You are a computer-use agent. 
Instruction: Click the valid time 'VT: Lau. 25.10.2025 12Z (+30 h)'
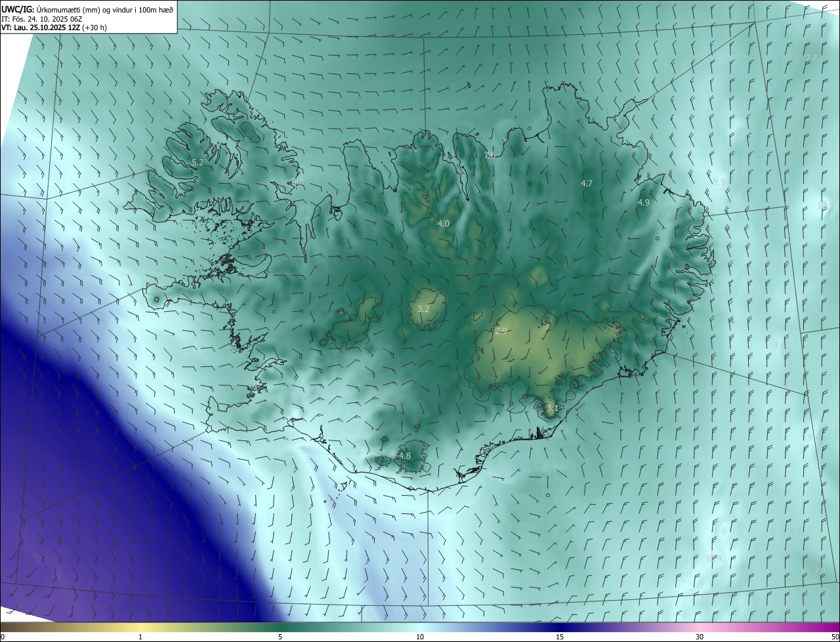pos(54,28)
